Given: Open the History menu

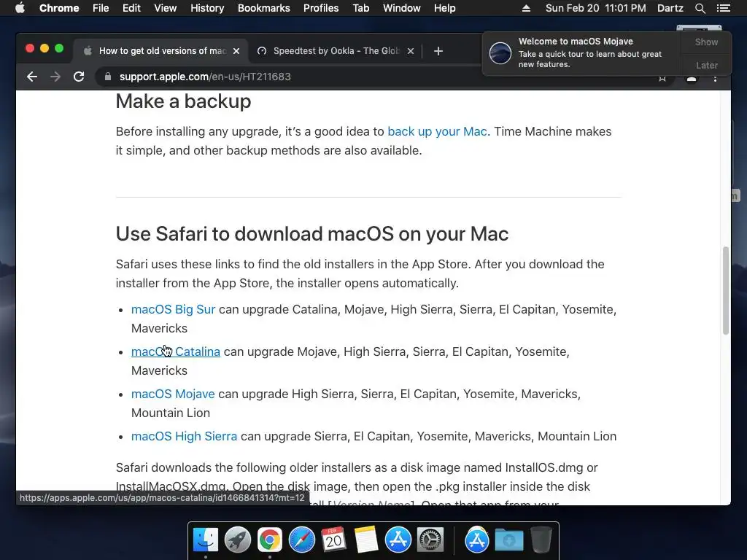Looking at the screenshot, I should (207, 8).
